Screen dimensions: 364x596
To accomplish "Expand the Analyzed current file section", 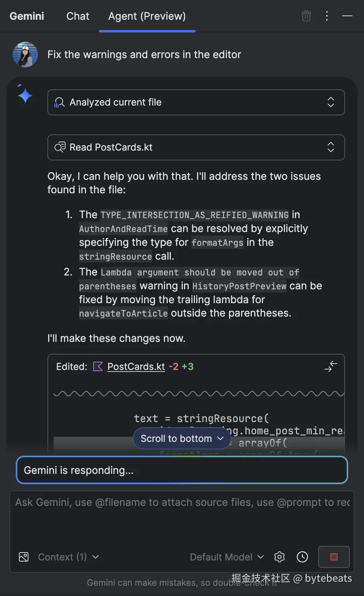I will [x=196, y=102].
